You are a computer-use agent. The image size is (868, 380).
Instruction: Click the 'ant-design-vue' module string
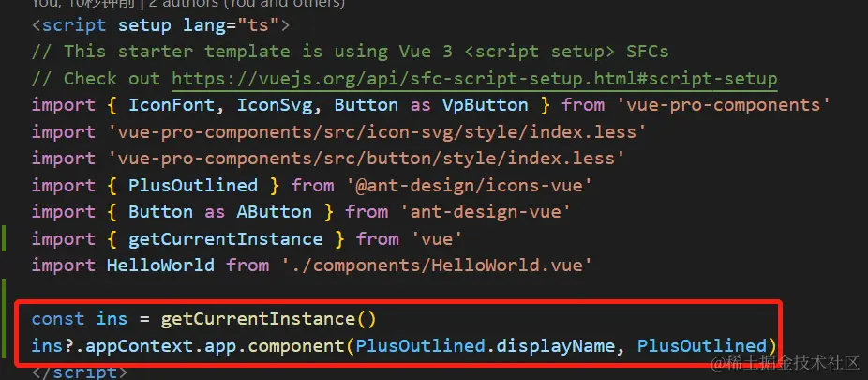coord(486,212)
